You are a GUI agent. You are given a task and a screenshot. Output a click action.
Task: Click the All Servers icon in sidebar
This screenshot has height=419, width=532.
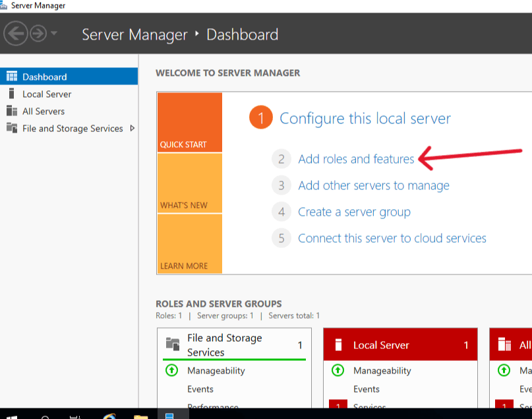12,111
